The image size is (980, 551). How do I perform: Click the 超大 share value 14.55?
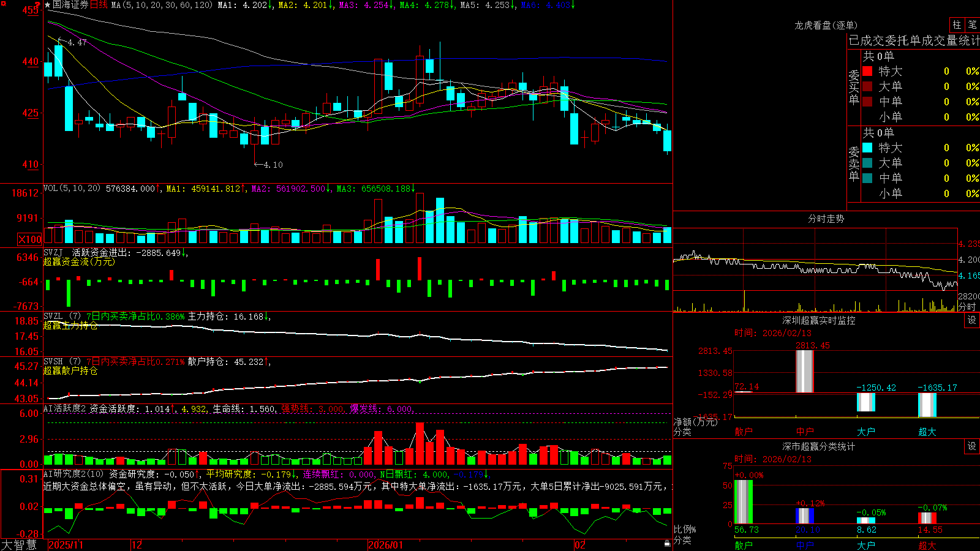[930, 530]
